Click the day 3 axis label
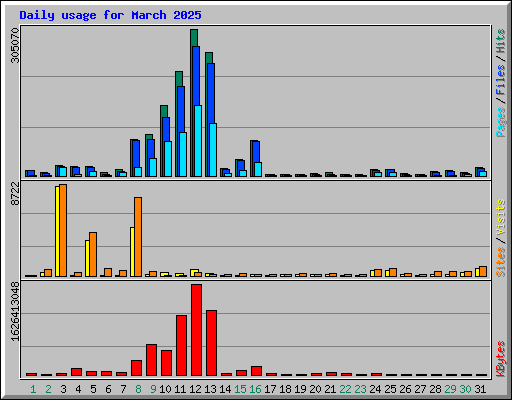 tap(63, 389)
